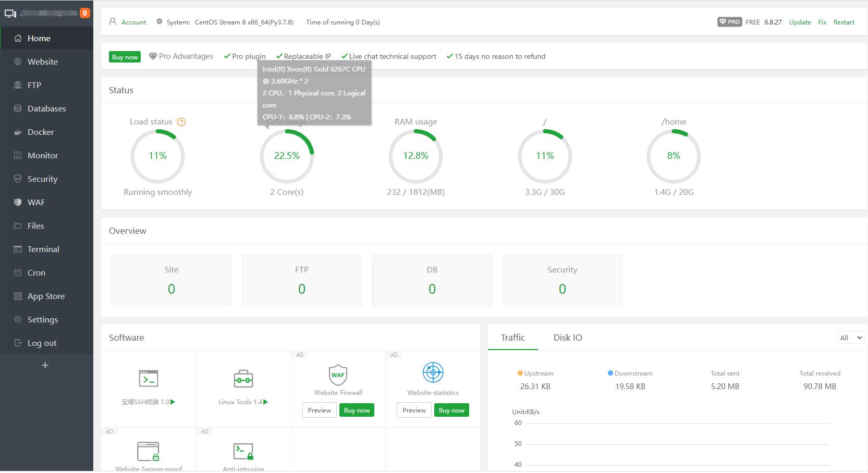
Task: Open the DB overview card
Action: click(432, 280)
